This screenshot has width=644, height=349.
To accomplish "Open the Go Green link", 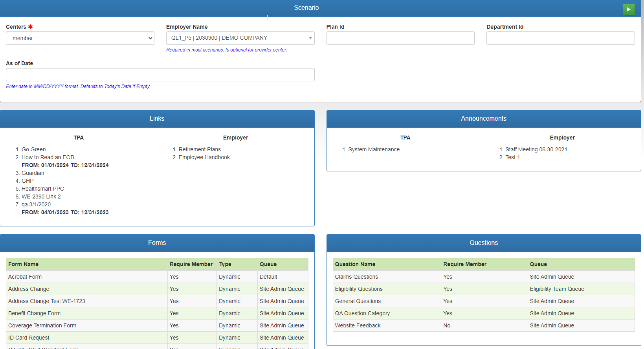I will pyautogui.click(x=33, y=149).
